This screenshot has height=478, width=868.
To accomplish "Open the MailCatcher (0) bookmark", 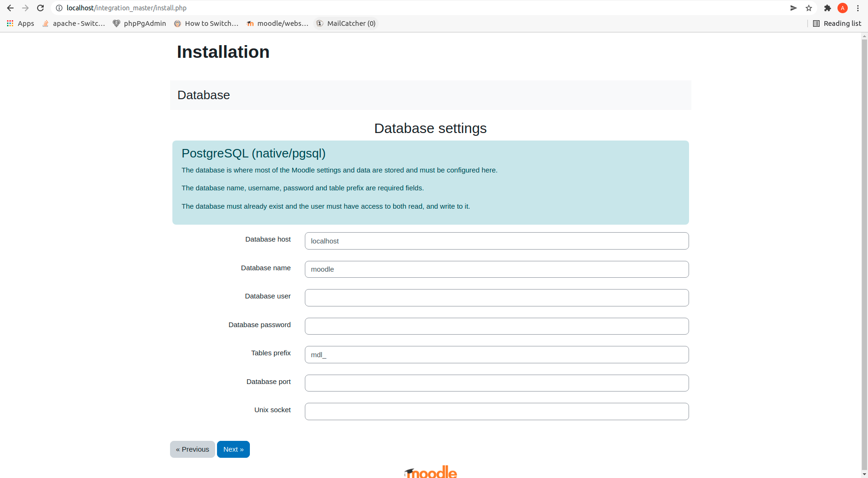I will [346, 24].
